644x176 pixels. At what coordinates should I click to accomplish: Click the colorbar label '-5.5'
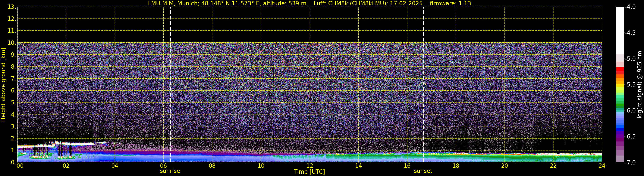(630, 85)
